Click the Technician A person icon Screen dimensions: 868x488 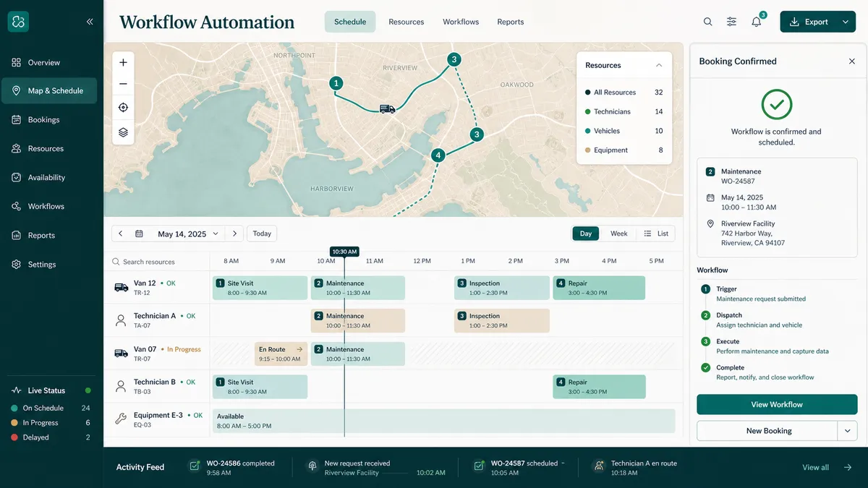(x=121, y=320)
